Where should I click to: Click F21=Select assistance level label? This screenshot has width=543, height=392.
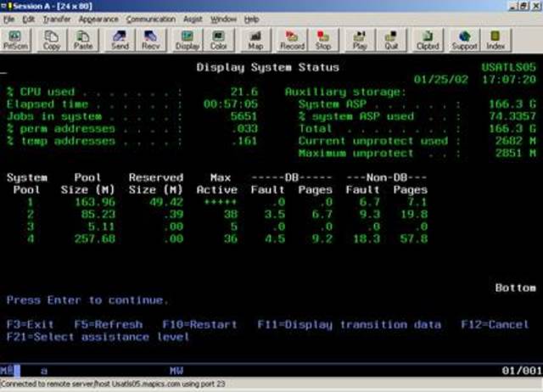coord(98,337)
